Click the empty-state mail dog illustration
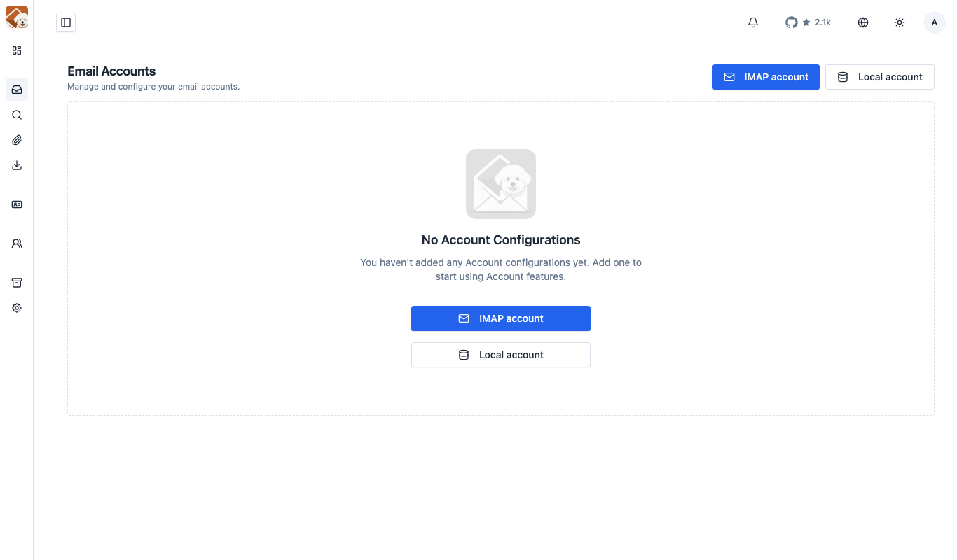This screenshot has height=560, width=957. click(x=501, y=184)
